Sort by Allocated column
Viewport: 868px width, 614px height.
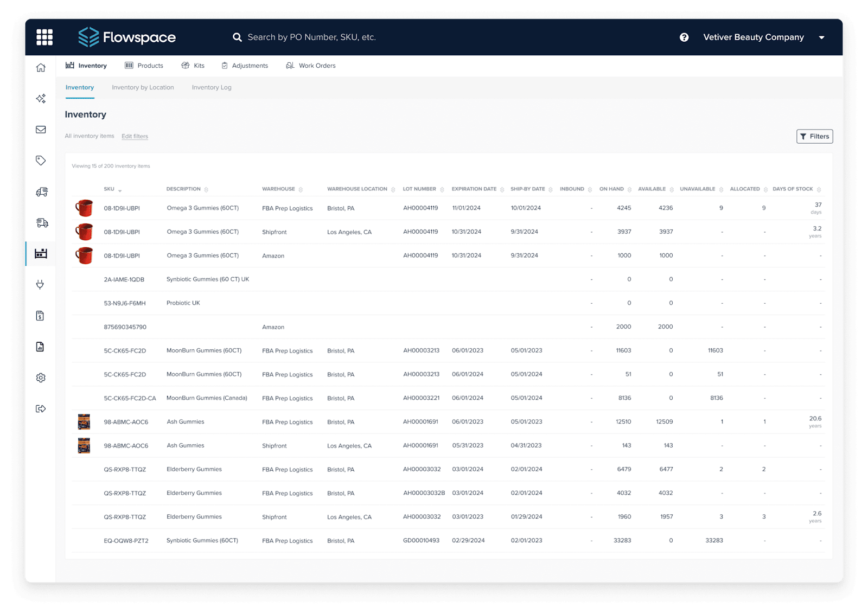coord(765,189)
